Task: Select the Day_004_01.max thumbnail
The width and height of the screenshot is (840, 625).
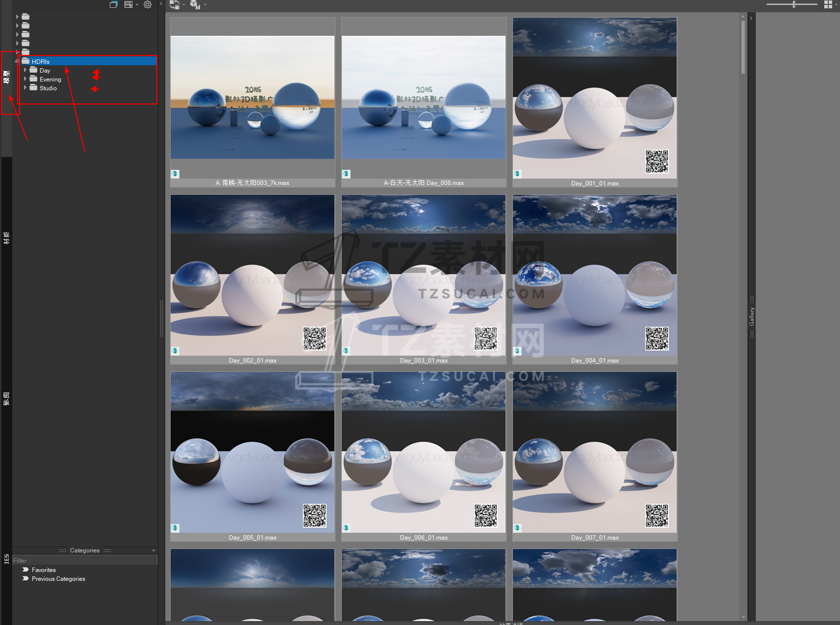Action: [595, 279]
